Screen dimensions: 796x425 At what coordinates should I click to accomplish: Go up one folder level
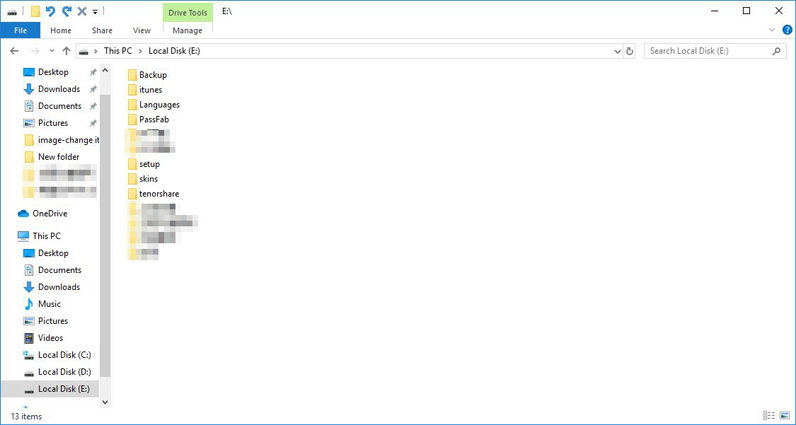(x=66, y=50)
